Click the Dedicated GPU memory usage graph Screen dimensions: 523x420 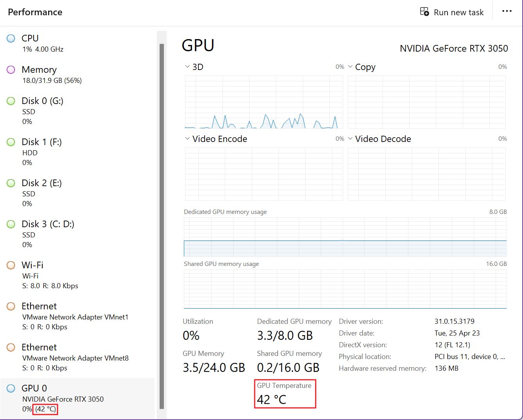(346, 237)
